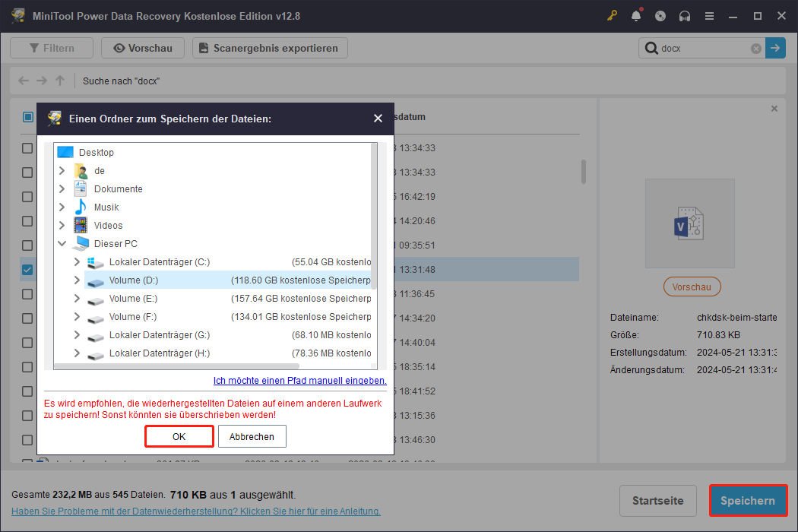Click the folder tree vertical scrollbar
798x532 pixels.
coord(374,217)
